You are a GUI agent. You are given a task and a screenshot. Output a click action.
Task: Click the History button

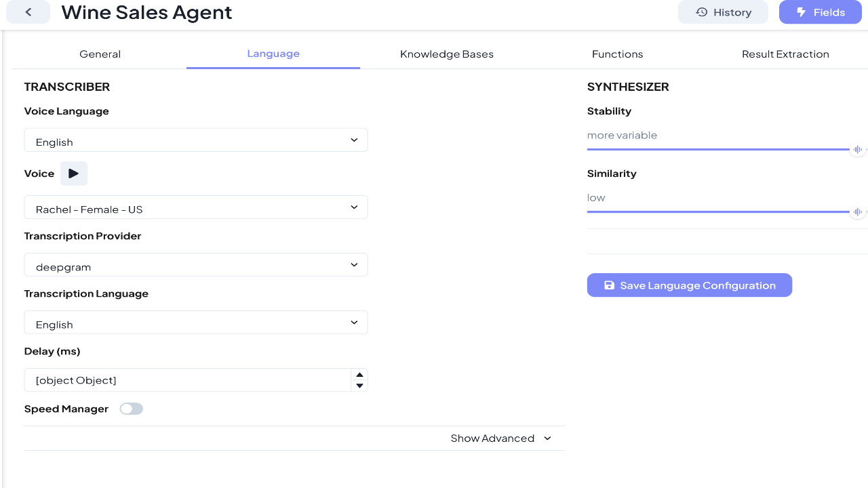tap(723, 12)
